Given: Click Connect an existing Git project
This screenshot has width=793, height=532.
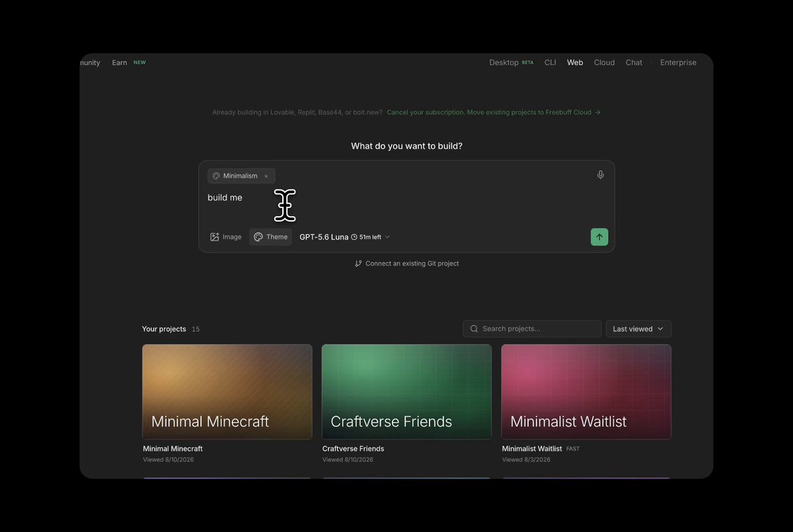Looking at the screenshot, I should pos(406,264).
